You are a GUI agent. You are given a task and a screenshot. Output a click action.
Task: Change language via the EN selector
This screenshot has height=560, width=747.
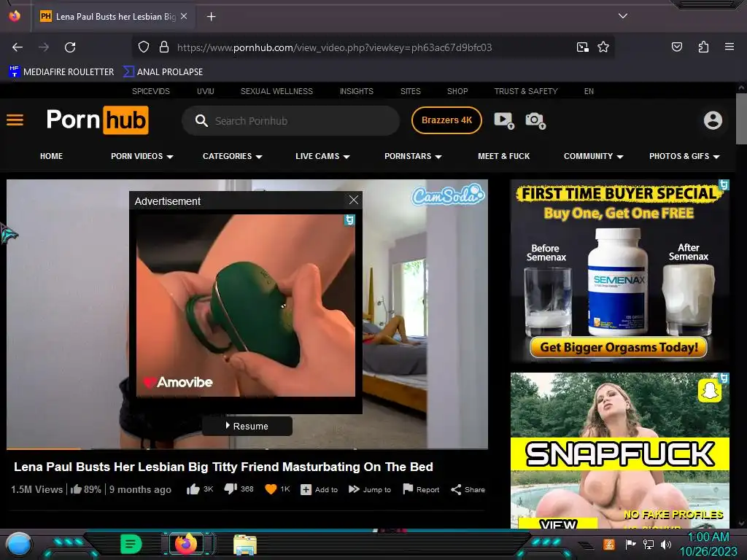[x=589, y=91]
